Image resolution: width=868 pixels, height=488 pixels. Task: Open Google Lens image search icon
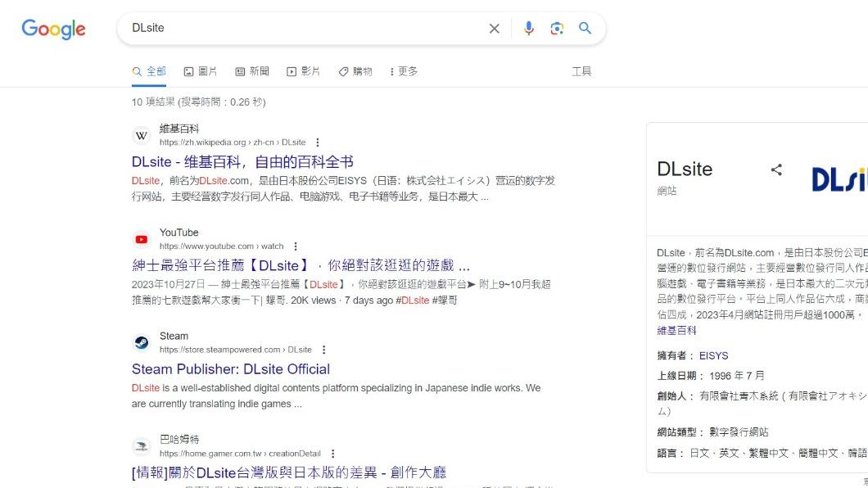click(557, 28)
